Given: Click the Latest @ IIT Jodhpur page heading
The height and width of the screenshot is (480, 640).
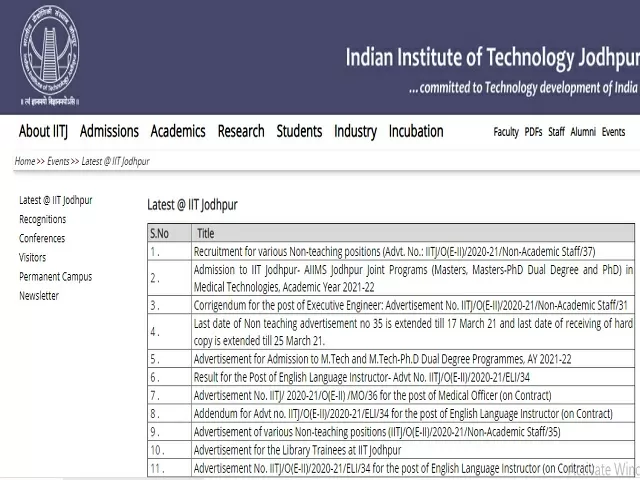Looking at the screenshot, I should point(192,204).
